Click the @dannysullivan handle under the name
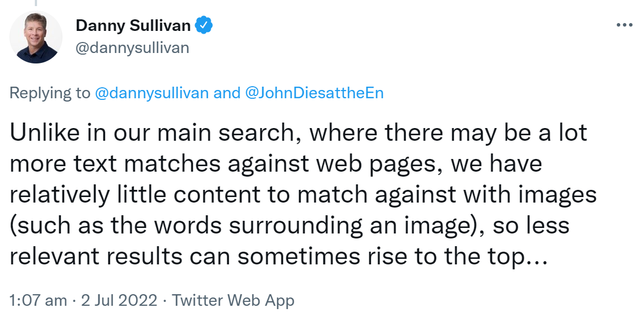This screenshot has width=644, height=324. 132,47
